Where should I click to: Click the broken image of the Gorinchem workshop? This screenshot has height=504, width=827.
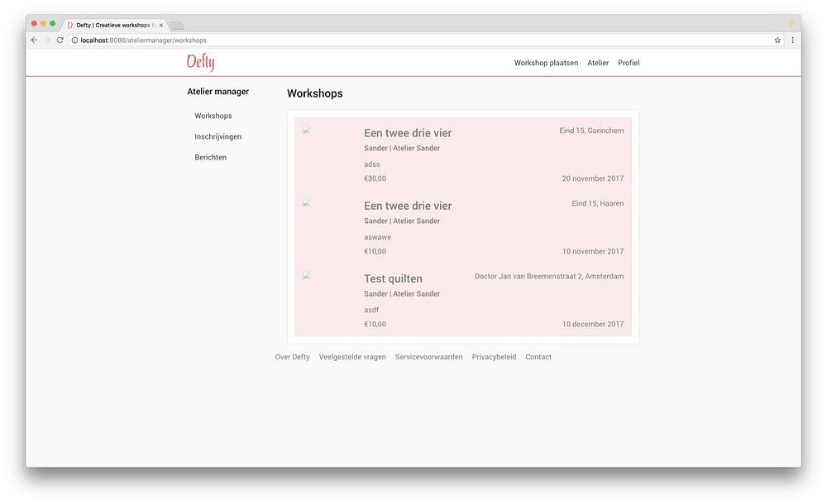[306, 131]
